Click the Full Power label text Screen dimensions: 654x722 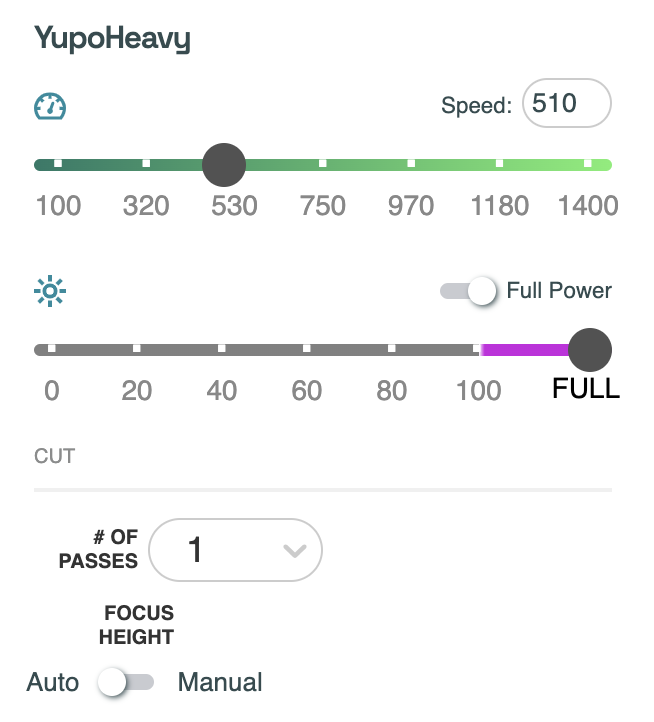(x=559, y=291)
